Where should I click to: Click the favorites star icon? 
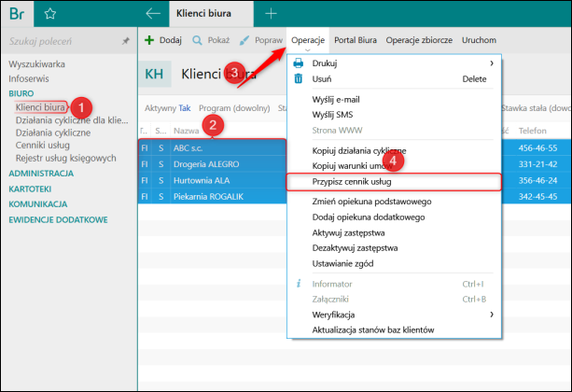50,13
